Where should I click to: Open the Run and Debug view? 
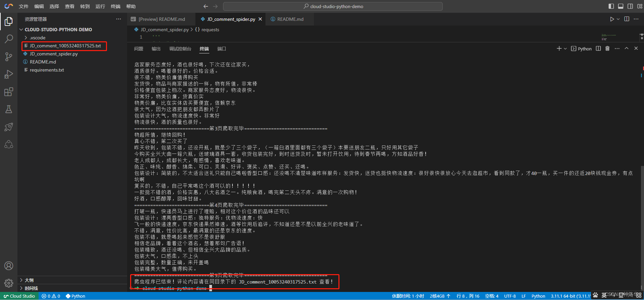(9, 74)
